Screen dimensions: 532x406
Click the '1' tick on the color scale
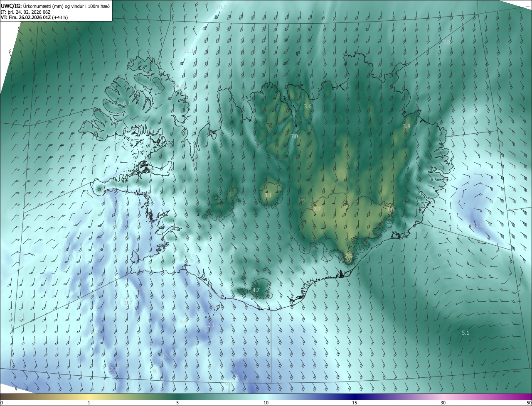(89, 403)
